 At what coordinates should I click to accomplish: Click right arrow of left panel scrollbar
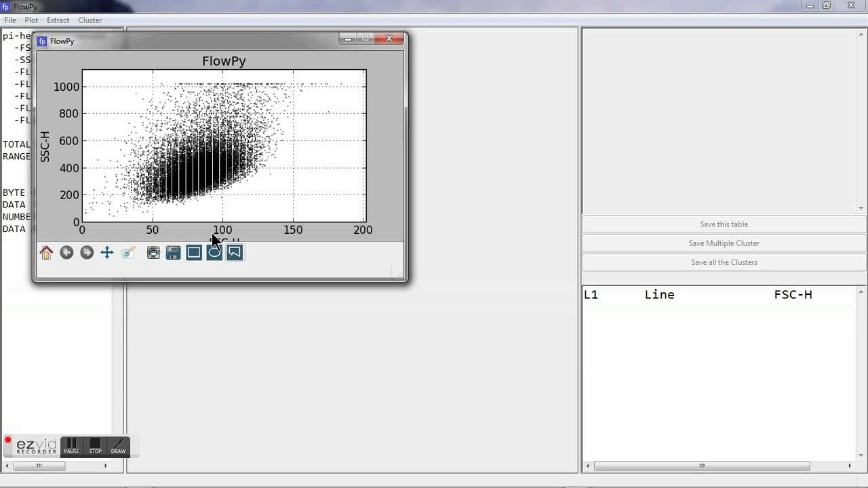click(x=105, y=466)
